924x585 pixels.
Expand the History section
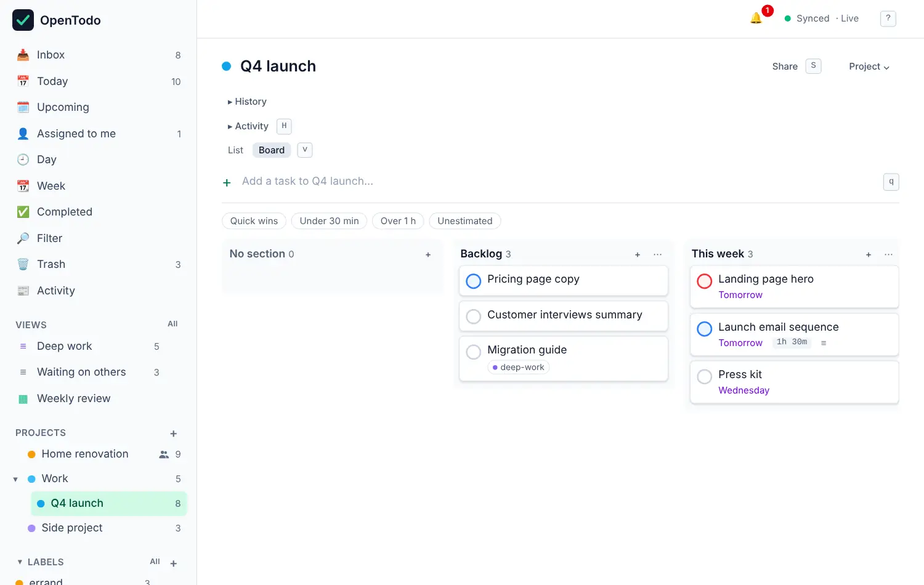(247, 102)
